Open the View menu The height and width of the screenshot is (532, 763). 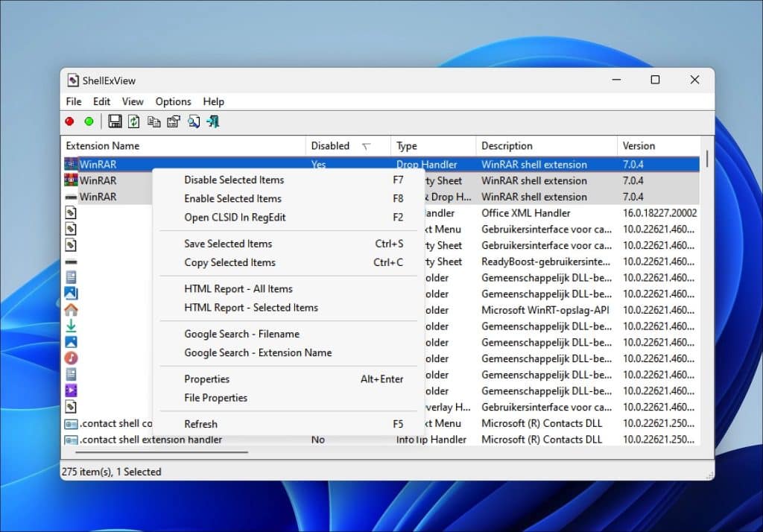tap(133, 102)
